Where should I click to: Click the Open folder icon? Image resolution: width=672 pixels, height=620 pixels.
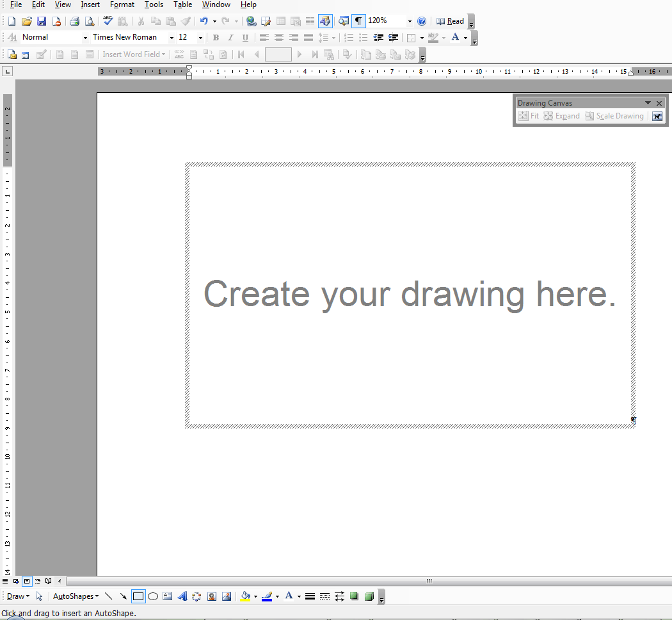tap(27, 21)
